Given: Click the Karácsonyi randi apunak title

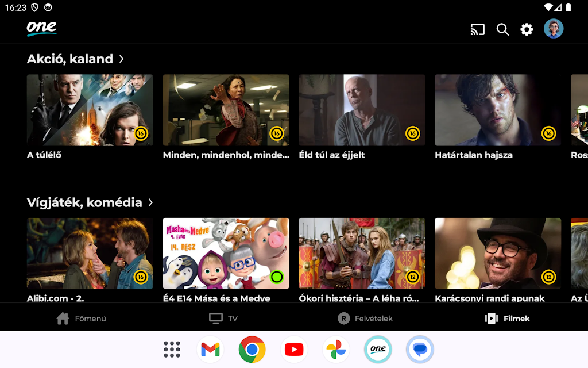Looking at the screenshot, I should click(x=490, y=298).
